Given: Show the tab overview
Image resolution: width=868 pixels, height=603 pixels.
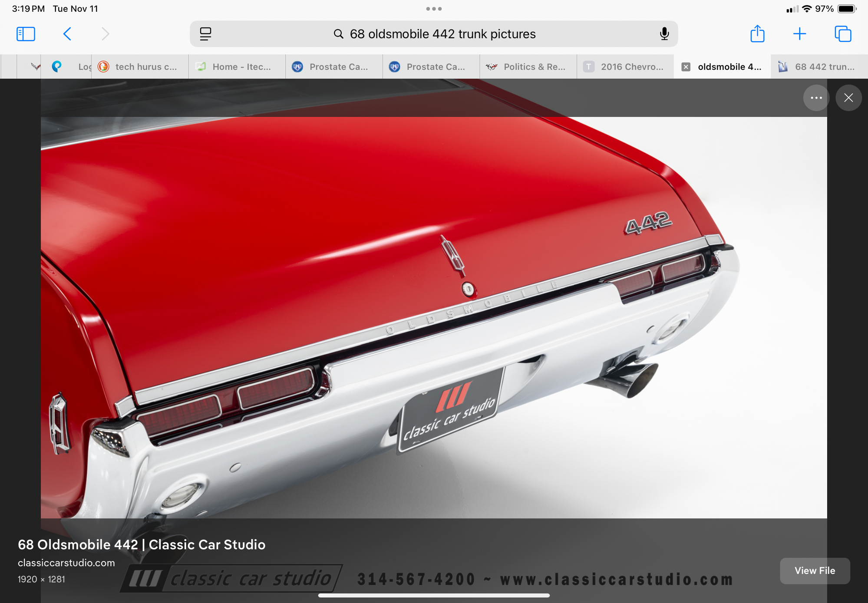Looking at the screenshot, I should [843, 34].
